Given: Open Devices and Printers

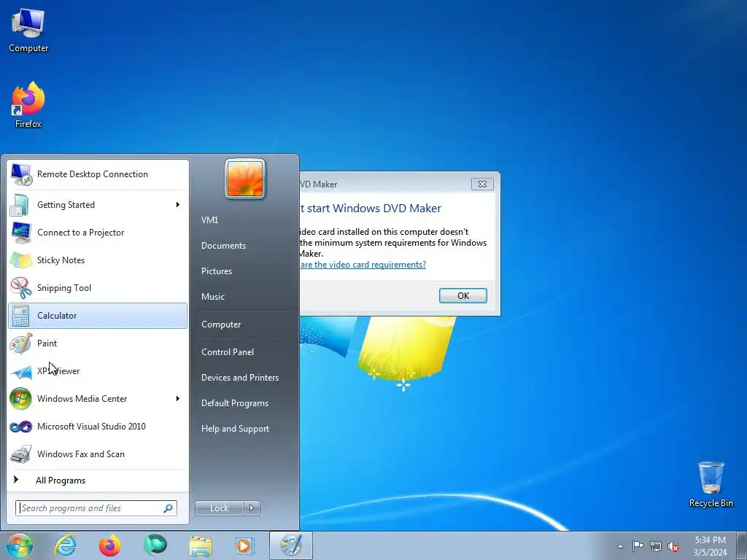Looking at the screenshot, I should (239, 378).
